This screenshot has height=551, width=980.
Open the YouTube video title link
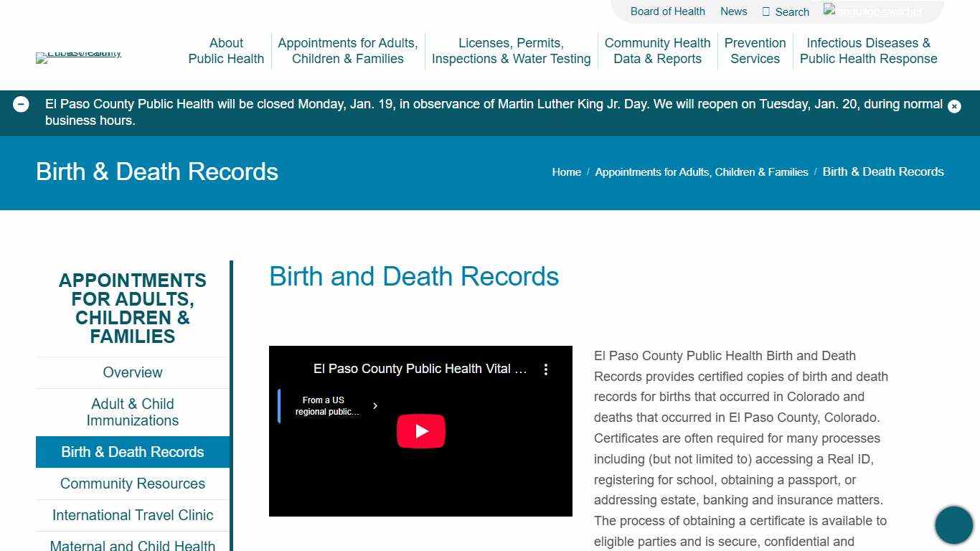[x=420, y=369]
